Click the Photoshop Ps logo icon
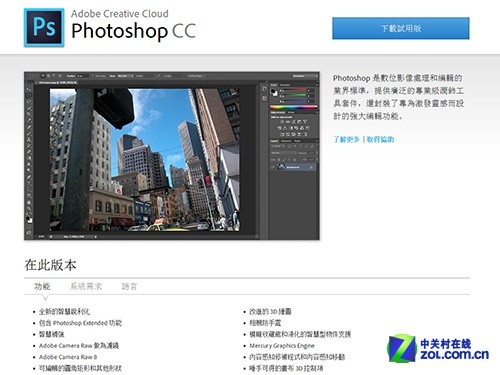This screenshot has height=375, width=500. pyautogui.click(x=44, y=28)
